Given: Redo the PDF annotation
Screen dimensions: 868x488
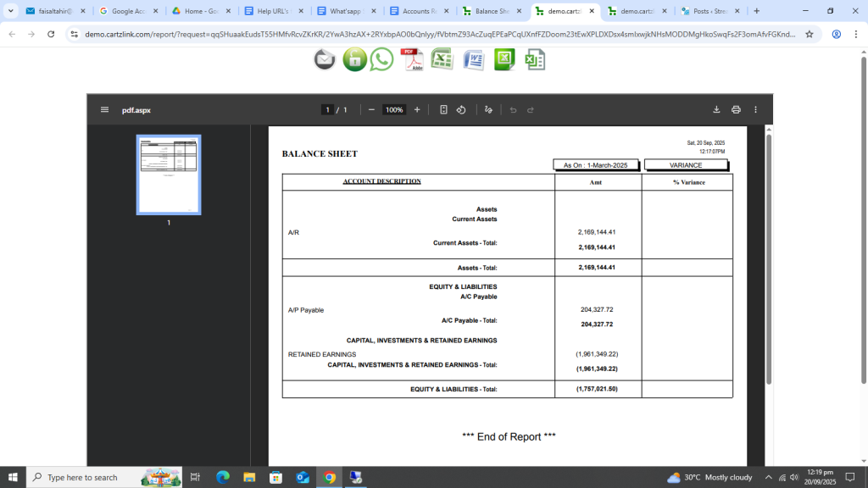Looking at the screenshot, I should coord(531,109).
